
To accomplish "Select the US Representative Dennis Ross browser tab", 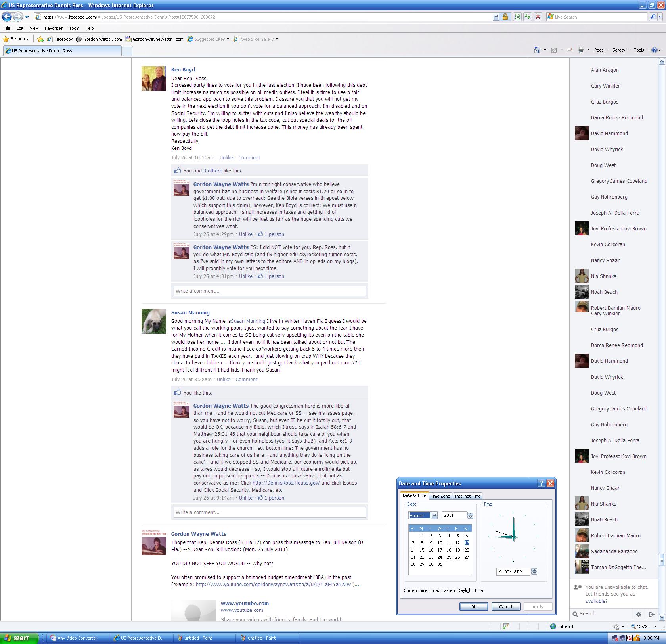I will [61, 51].
